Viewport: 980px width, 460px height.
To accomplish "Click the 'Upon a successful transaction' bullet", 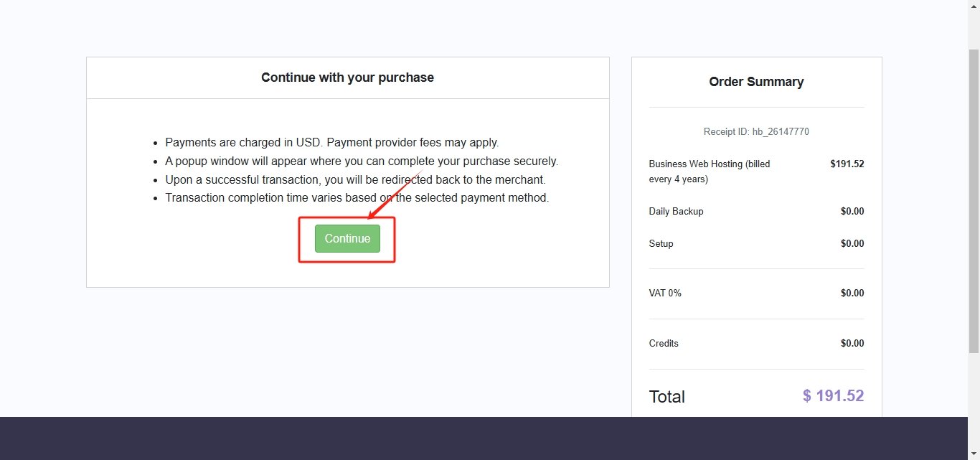I will point(356,179).
